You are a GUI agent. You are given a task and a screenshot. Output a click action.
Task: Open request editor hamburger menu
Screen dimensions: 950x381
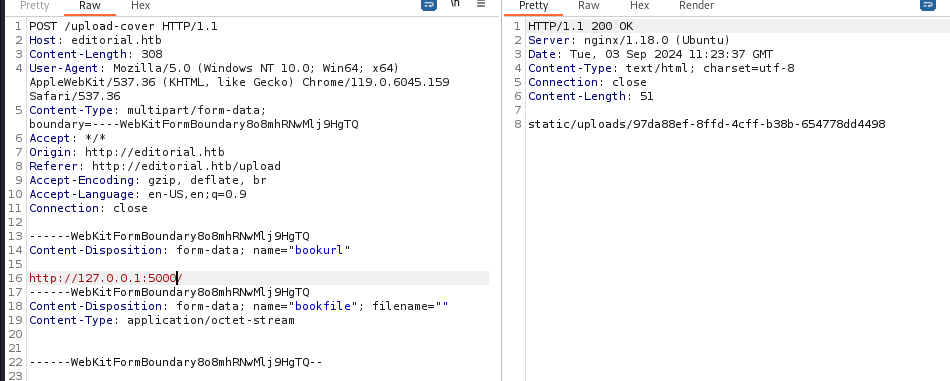[481, 4]
